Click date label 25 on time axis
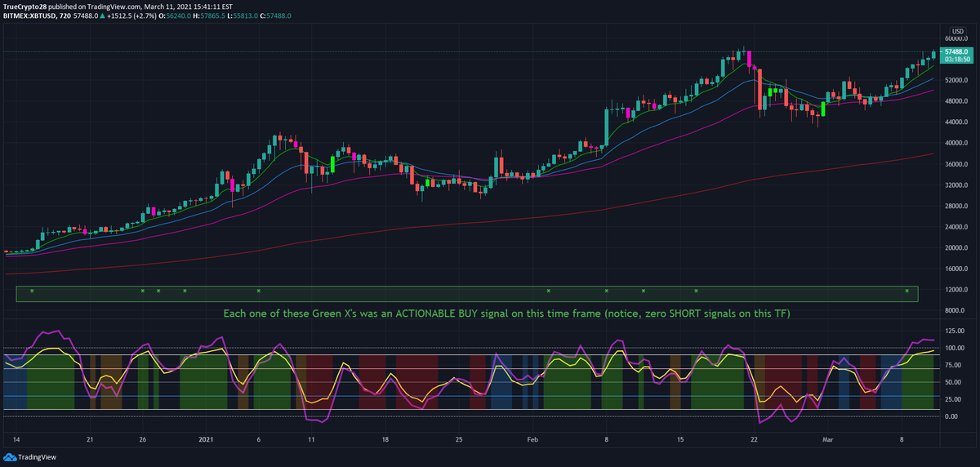This screenshot has width=980, height=467. pos(458,438)
